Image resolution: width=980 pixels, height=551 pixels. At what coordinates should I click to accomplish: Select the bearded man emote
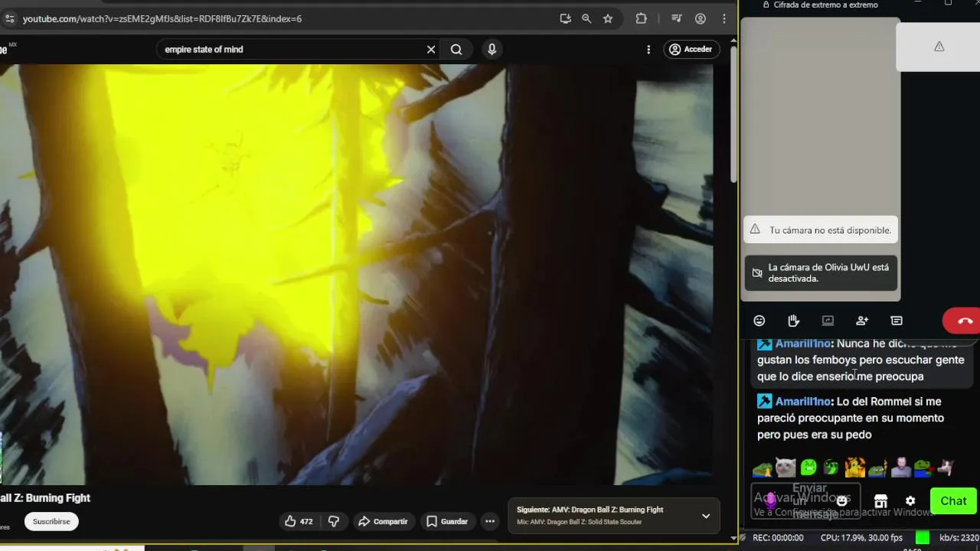pyautogui.click(x=900, y=467)
